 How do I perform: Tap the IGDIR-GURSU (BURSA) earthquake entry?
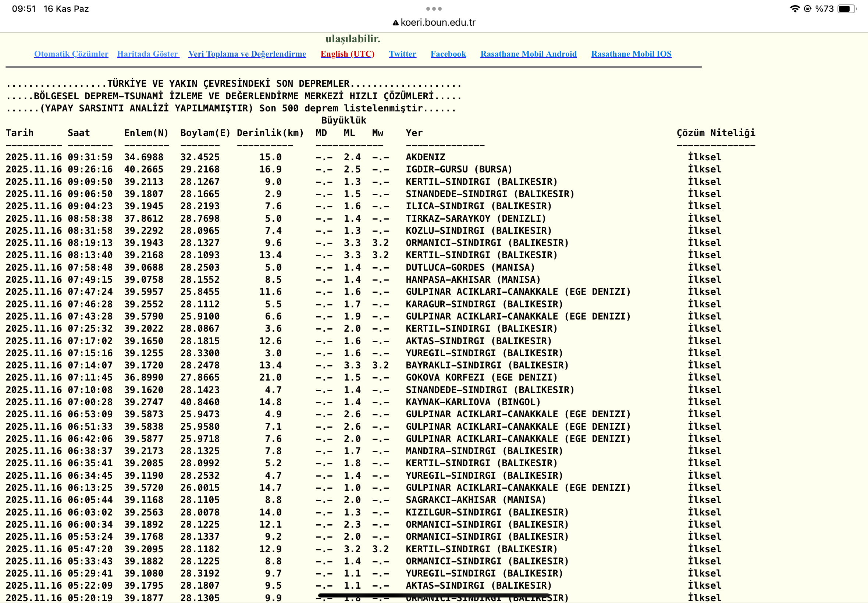[x=459, y=169]
